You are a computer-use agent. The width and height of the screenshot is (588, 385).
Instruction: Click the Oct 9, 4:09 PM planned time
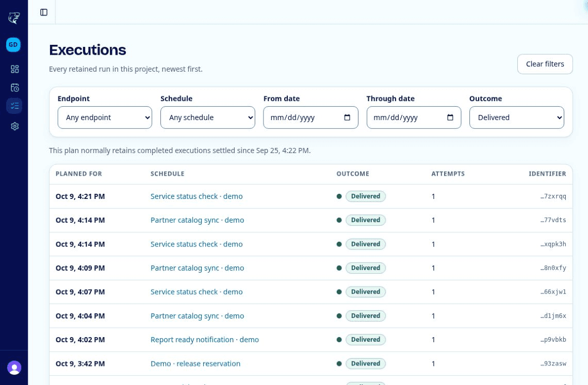click(80, 268)
